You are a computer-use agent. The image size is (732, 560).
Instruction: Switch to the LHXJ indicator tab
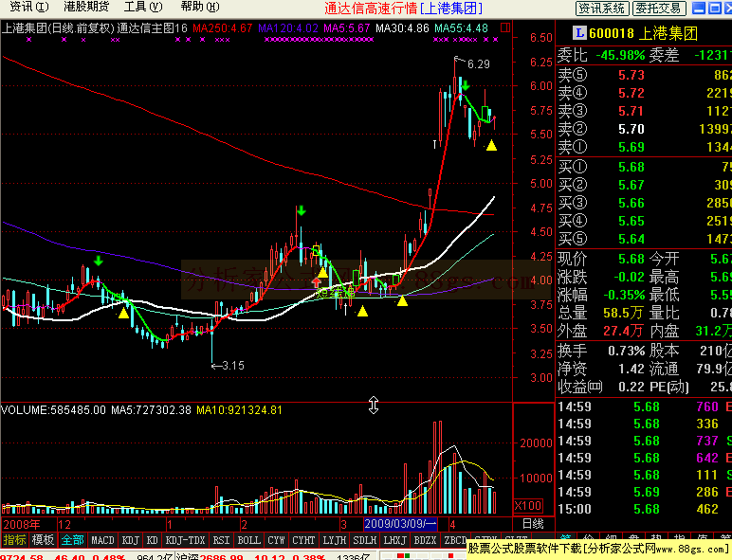tap(395, 540)
